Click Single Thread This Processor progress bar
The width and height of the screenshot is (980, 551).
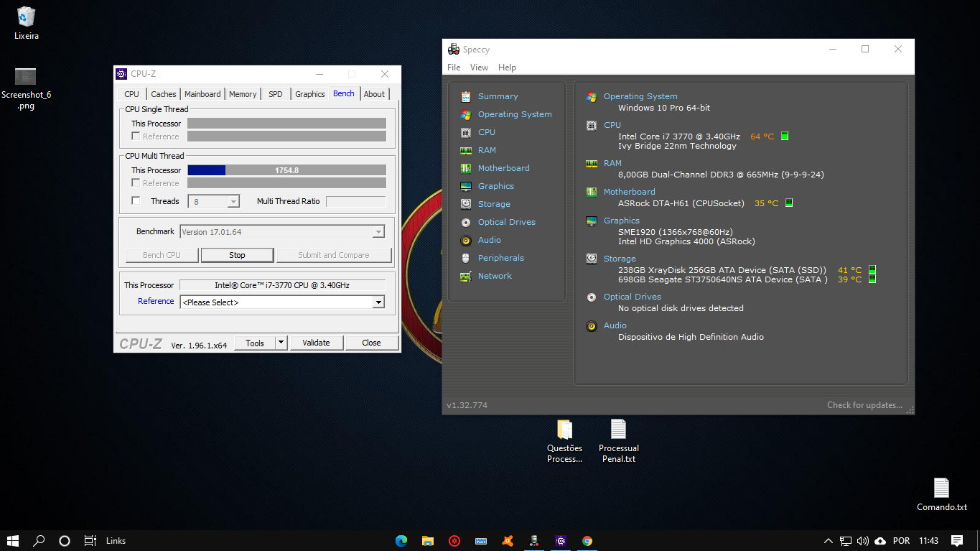[286, 124]
